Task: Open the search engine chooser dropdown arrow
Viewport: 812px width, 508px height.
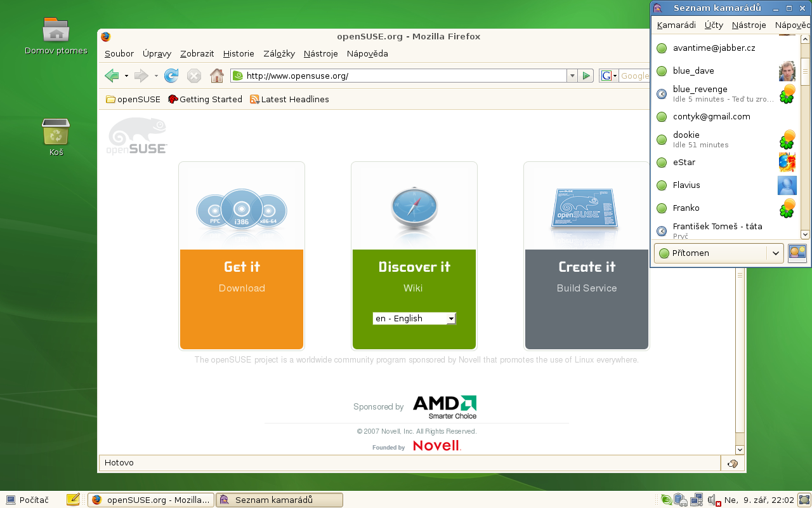Action: coord(615,76)
